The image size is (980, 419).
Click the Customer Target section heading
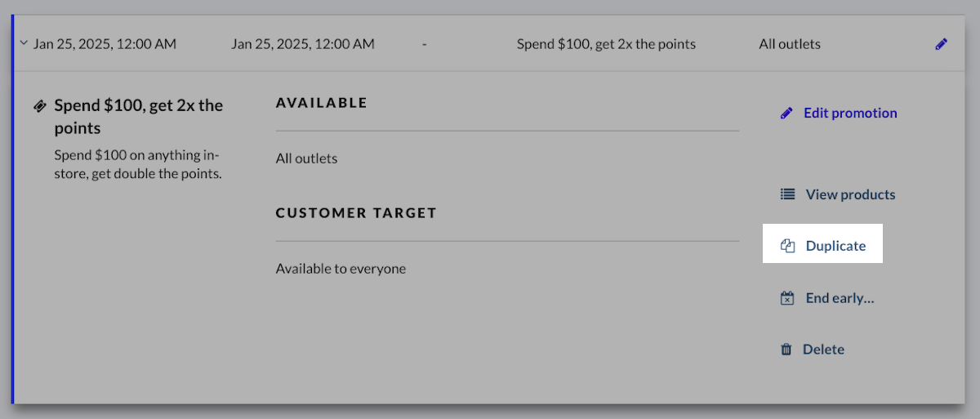point(356,213)
